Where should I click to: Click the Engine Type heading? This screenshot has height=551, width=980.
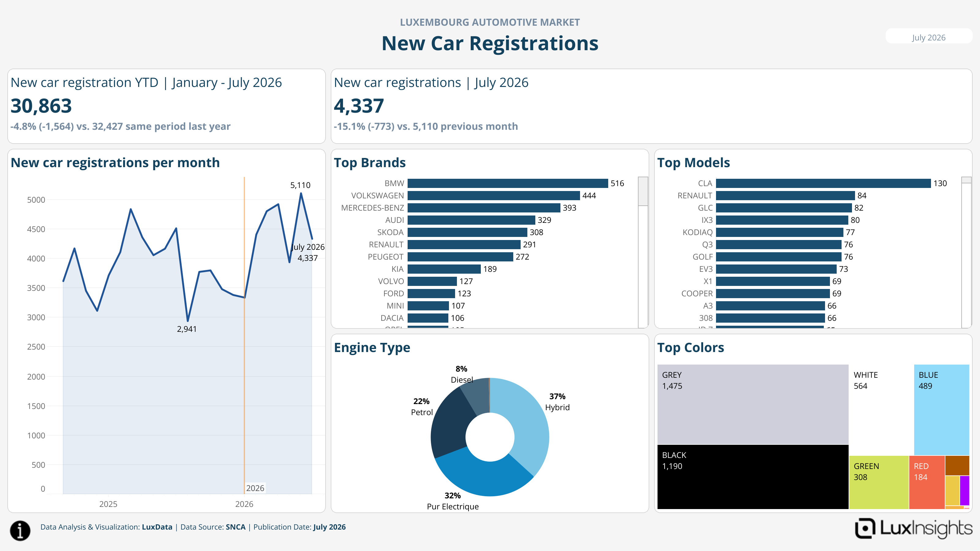(372, 347)
